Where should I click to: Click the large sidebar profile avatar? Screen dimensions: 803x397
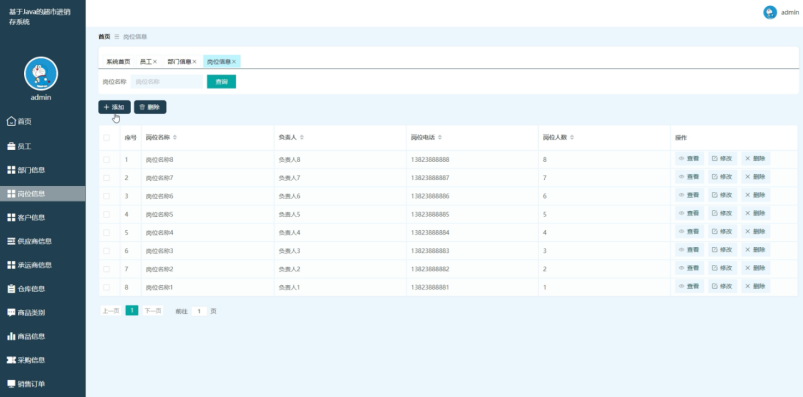tap(41, 73)
